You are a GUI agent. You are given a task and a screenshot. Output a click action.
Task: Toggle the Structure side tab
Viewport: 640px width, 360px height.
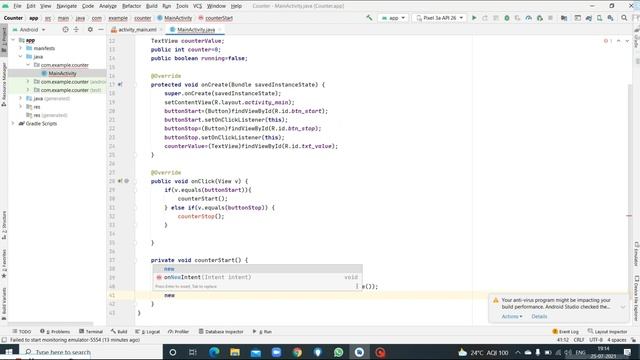tap(4, 224)
